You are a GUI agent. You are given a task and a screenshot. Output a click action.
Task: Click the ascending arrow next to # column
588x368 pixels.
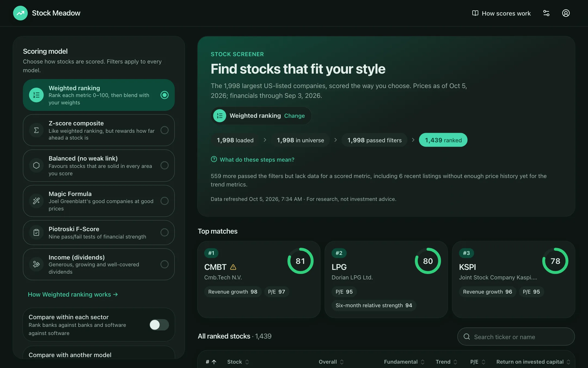point(214,362)
